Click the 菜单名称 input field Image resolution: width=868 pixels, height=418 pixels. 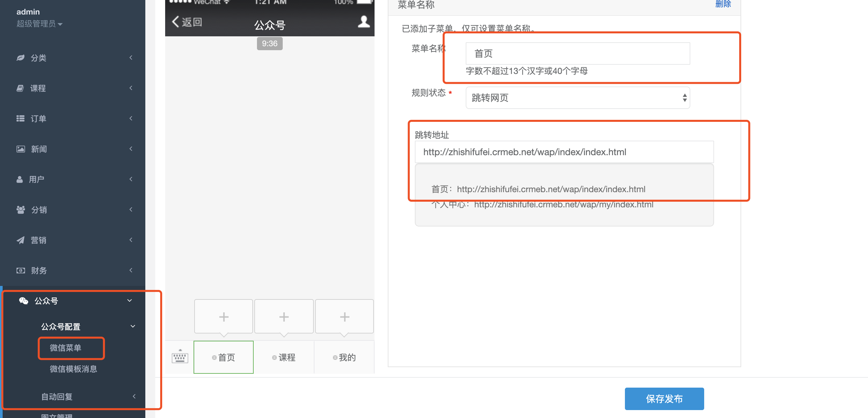click(x=578, y=53)
